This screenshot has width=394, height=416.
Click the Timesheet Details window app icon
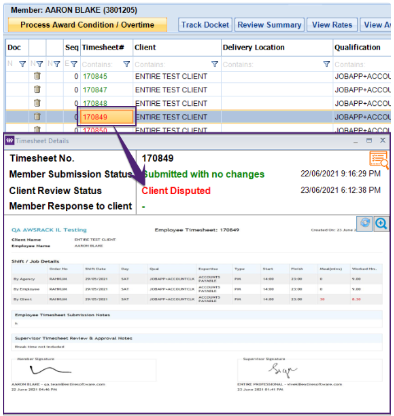click(x=10, y=141)
